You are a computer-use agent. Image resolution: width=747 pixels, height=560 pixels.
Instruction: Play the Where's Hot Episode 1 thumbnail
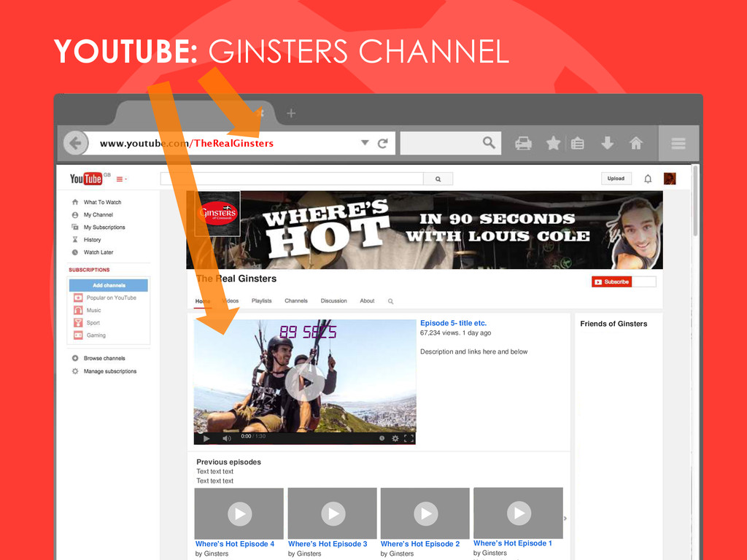(x=519, y=513)
